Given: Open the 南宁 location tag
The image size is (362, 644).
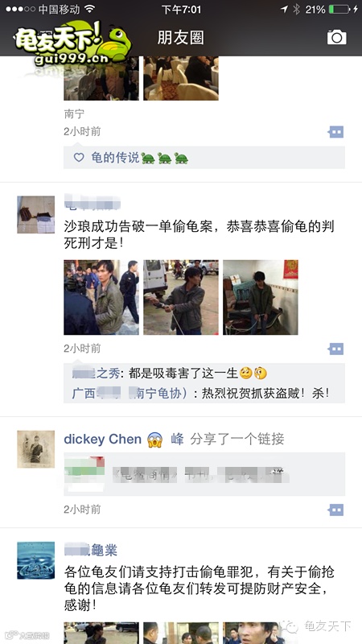Looking at the screenshot, I should coord(74,114).
